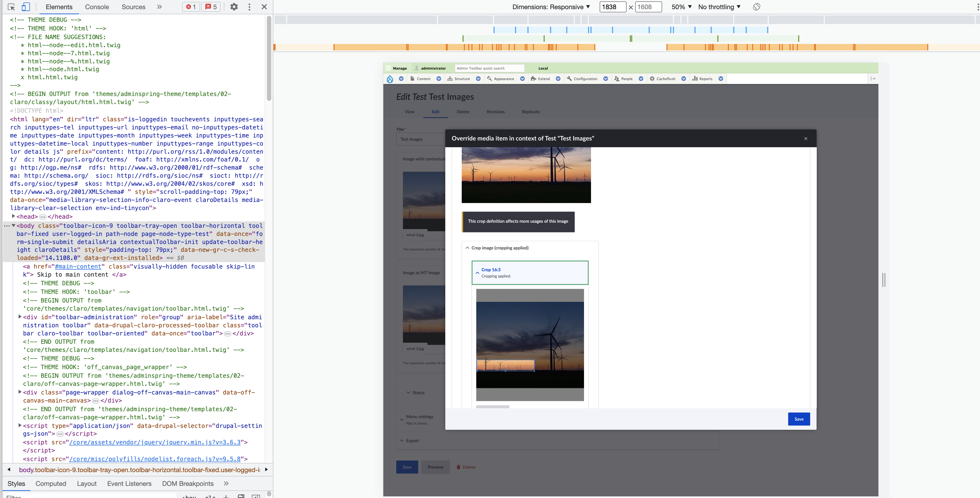Viewport: 980px width, 498px height.
Task: Click the rotate viewport icon
Action: [x=756, y=7]
